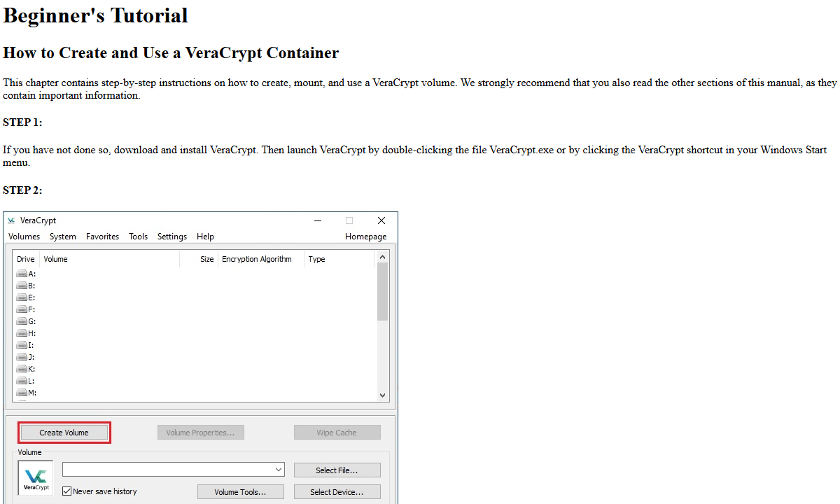Open the Volumes menu

[x=24, y=237]
